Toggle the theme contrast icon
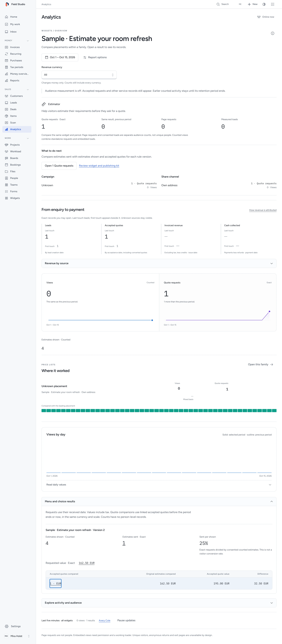Viewport: 282px width, 644px height. pos(264,4)
